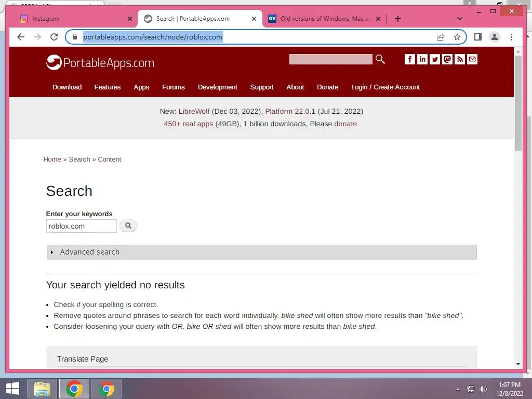The width and height of the screenshot is (532, 399).
Task: Click the browser back arrow
Action: (21, 37)
